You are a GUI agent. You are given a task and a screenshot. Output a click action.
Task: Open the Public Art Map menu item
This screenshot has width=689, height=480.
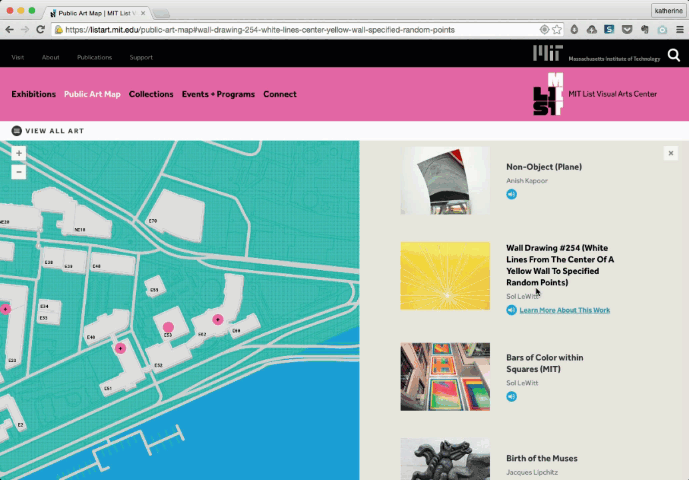tap(92, 94)
